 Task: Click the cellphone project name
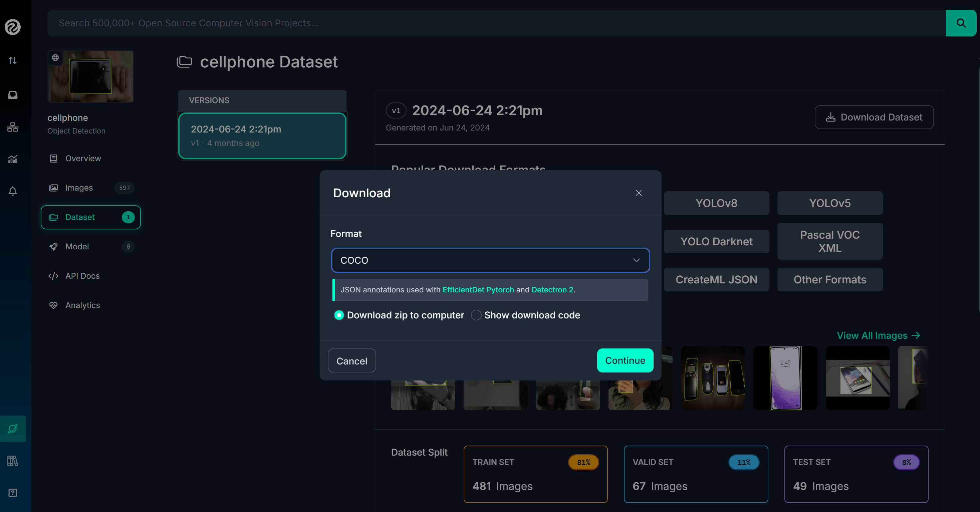(67, 118)
